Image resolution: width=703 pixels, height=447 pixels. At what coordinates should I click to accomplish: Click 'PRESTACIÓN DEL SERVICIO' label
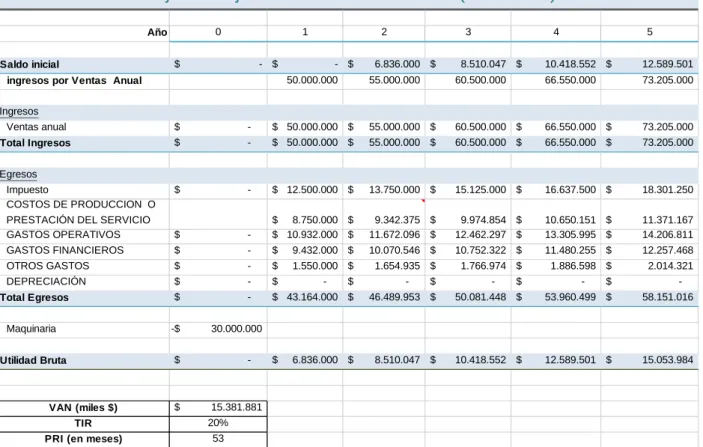click(x=78, y=220)
